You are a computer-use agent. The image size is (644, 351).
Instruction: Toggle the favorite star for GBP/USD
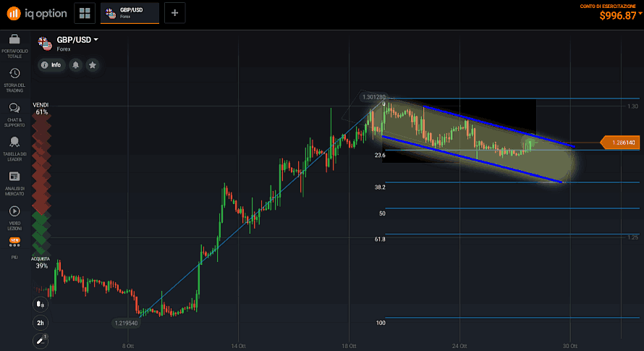click(x=92, y=65)
